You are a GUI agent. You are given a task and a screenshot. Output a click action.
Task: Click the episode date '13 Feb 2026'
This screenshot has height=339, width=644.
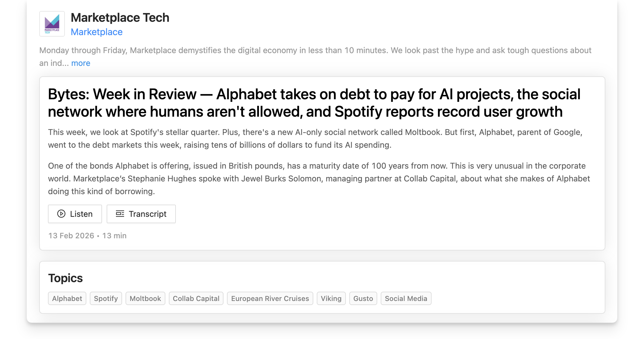[x=71, y=236]
